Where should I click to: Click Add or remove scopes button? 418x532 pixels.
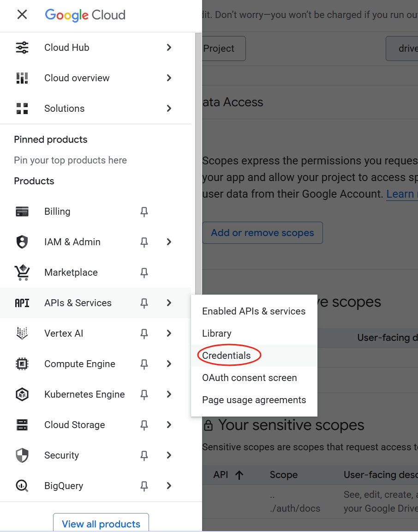click(x=263, y=233)
